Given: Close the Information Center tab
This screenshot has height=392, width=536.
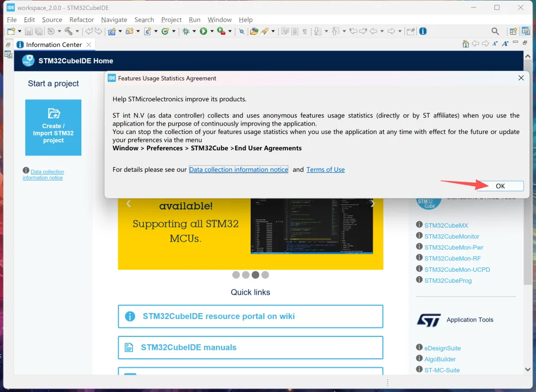Looking at the screenshot, I should pos(88,45).
